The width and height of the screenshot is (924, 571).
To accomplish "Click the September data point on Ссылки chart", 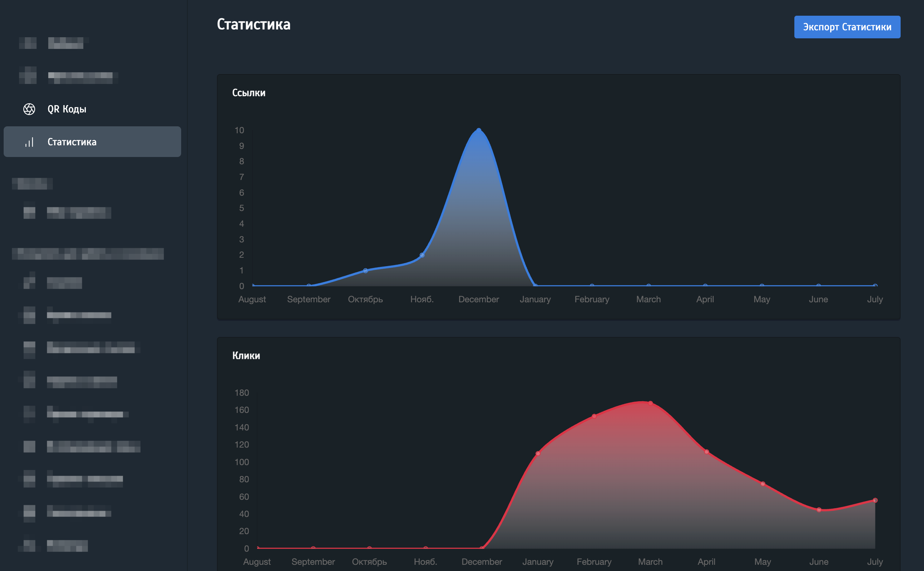I will point(309,285).
